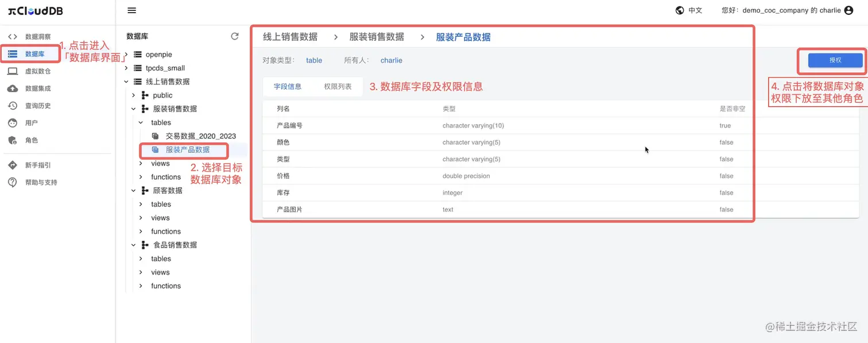Click the 虚拟数仓 laptop icon
Viewport: 868px width, 343px height.
[x=12, y=71]
